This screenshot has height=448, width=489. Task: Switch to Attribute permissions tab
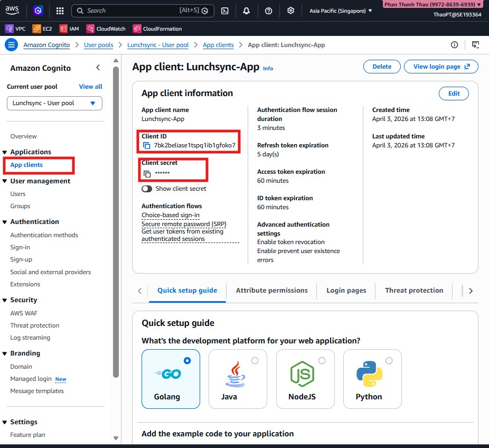pyautogui.click(x=271, y=291)
